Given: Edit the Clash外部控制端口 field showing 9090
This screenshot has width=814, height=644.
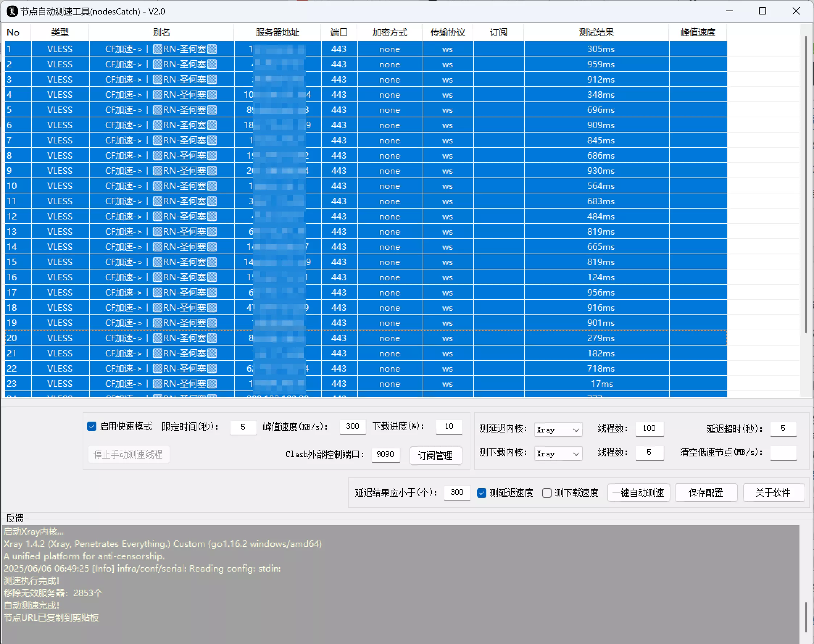Looking at the screenshot, I should tap(385, 455).
